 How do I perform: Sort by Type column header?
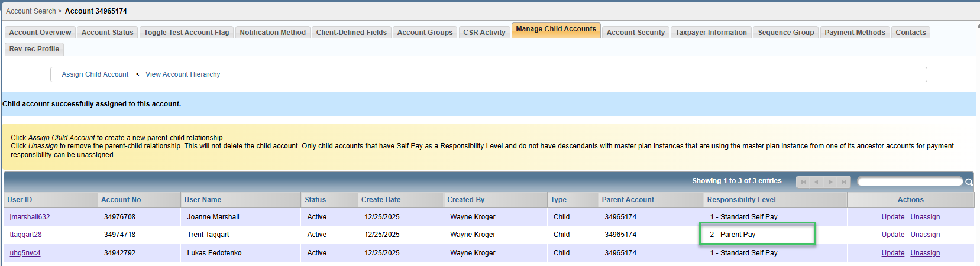pyautogui.click(x=573, y=200)
